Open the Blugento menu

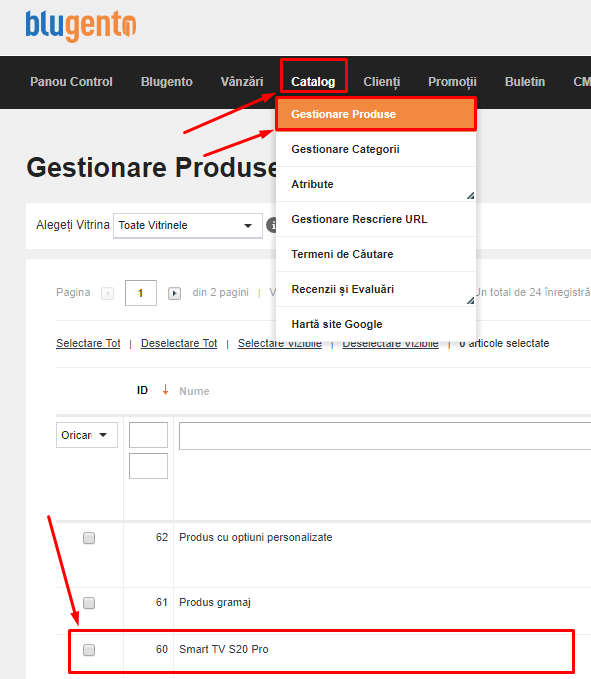click(167, 81)
